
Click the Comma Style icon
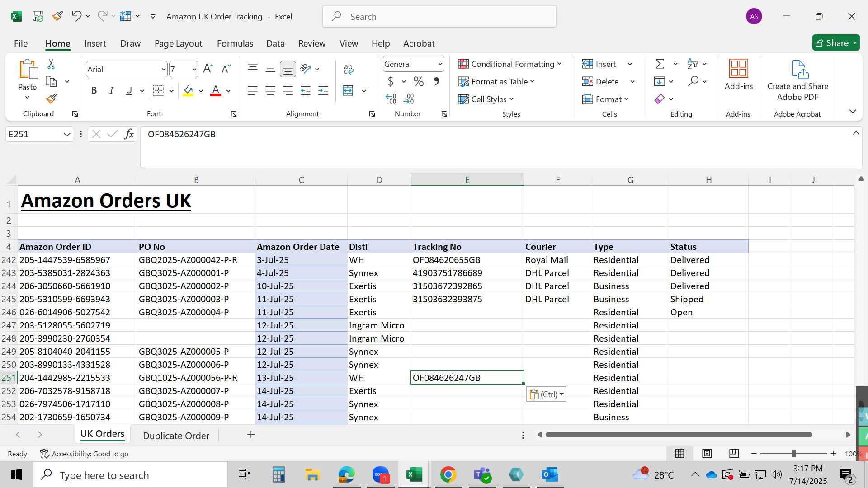(x=436, y=81)
